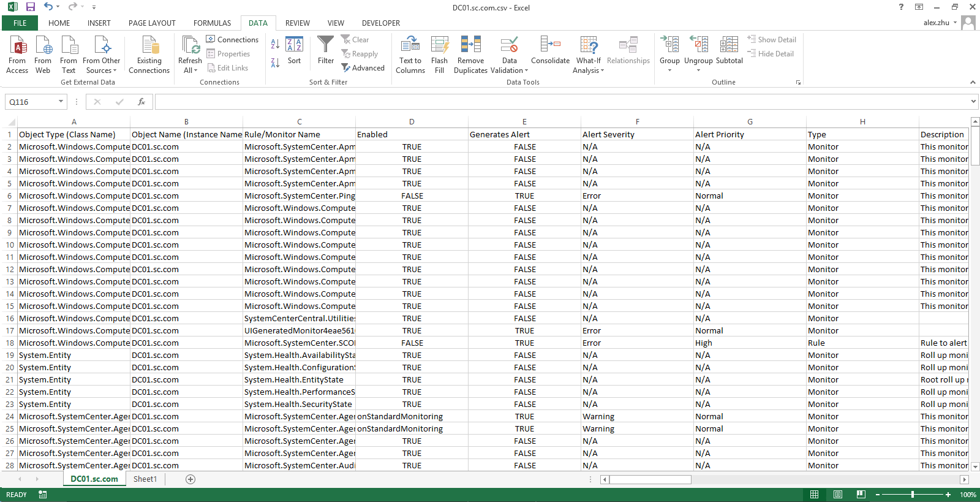Open Text to Columns wizard

410,55
